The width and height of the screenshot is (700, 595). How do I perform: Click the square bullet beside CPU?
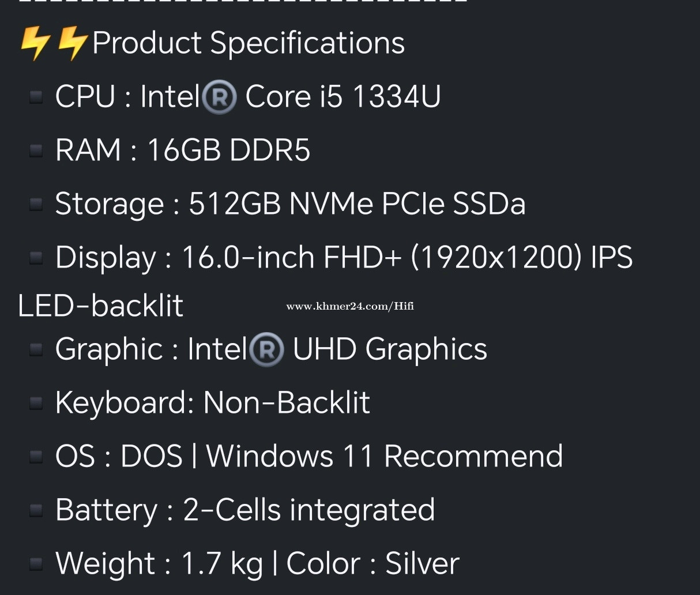(x=36, y=97)
